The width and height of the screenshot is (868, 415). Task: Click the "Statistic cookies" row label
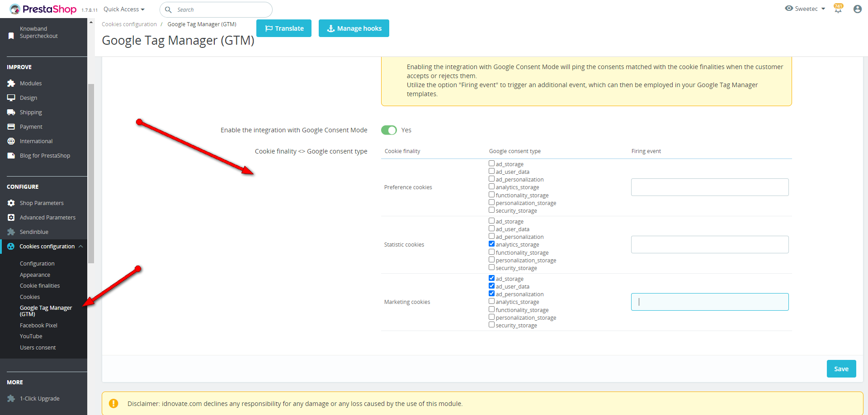click(404, 244)
